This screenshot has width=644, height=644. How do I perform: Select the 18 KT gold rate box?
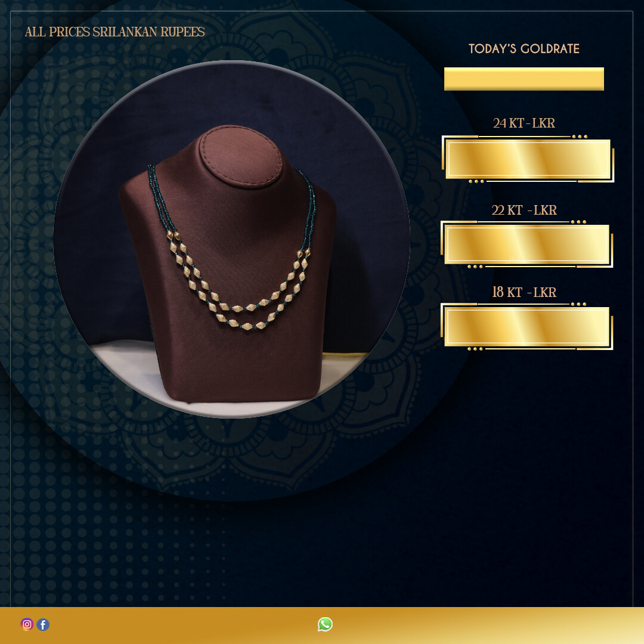pyautogui.click(x=527, y=327)
